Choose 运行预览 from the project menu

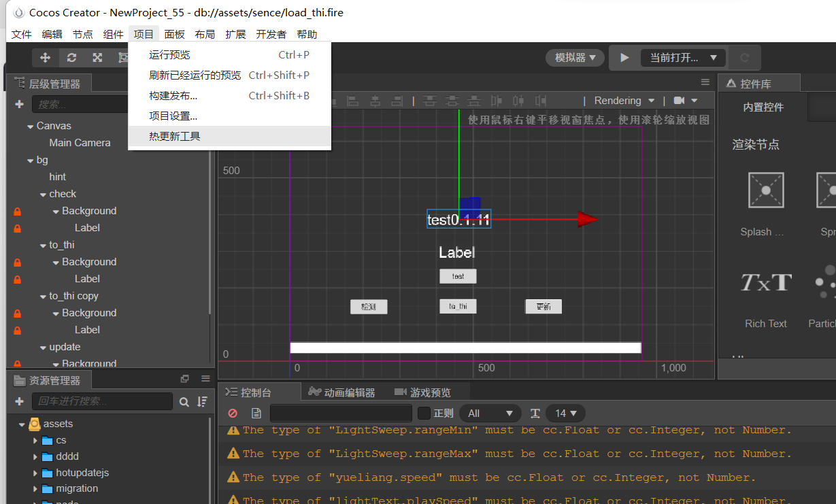(x=229, y=54)
